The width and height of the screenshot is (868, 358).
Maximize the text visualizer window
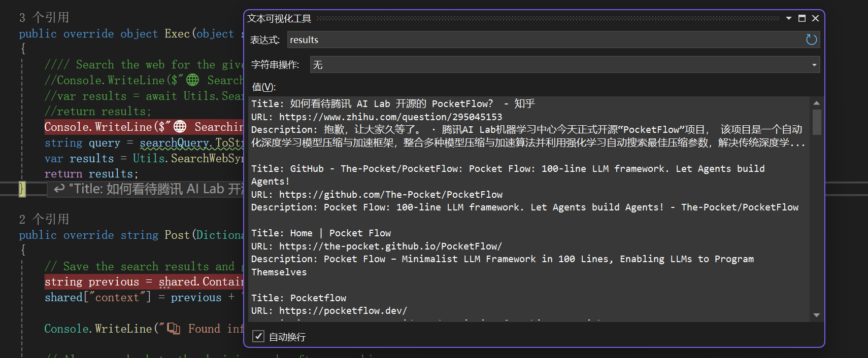tap(802, 18)
